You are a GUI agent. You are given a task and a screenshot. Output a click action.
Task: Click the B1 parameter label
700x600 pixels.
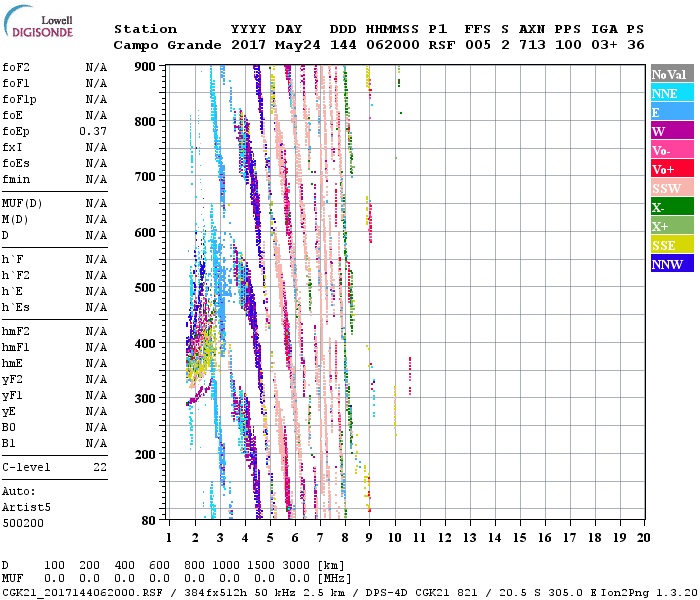point(9,443)
